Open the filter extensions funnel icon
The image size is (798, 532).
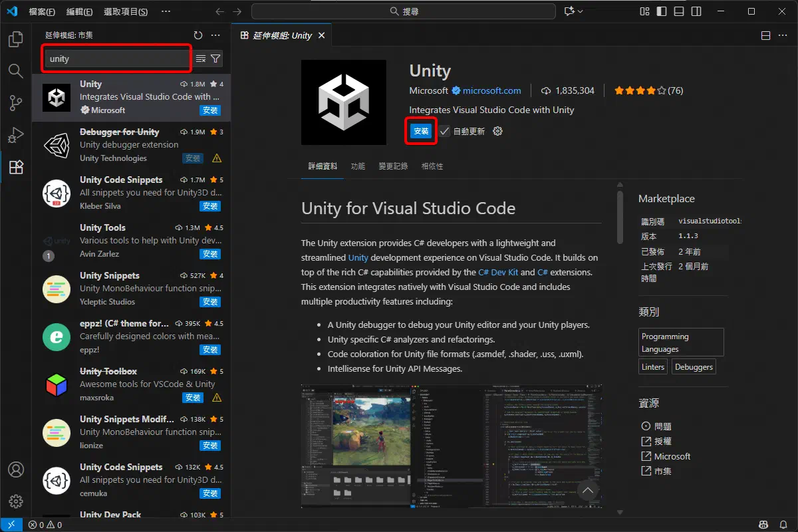click(x=215, y=59)
